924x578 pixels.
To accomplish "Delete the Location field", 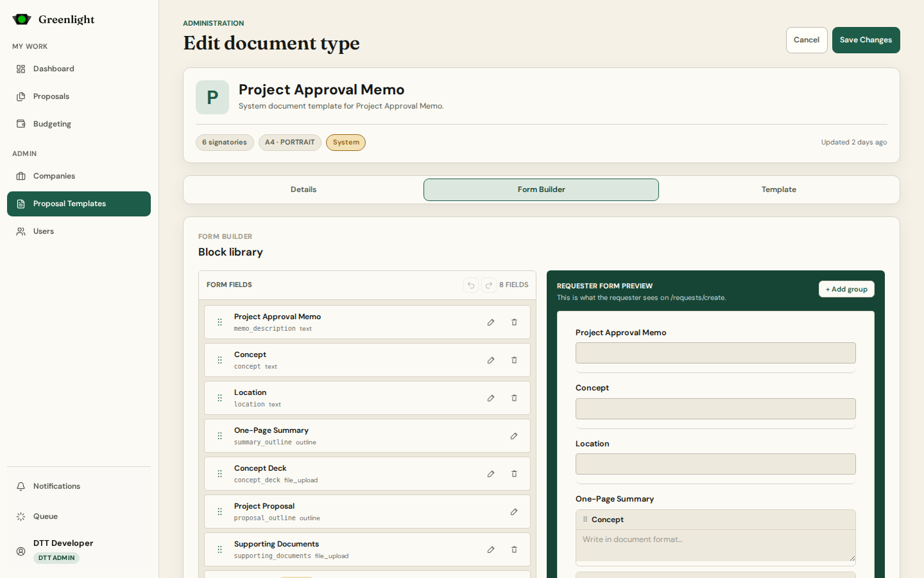I will [x=514, y=398].
